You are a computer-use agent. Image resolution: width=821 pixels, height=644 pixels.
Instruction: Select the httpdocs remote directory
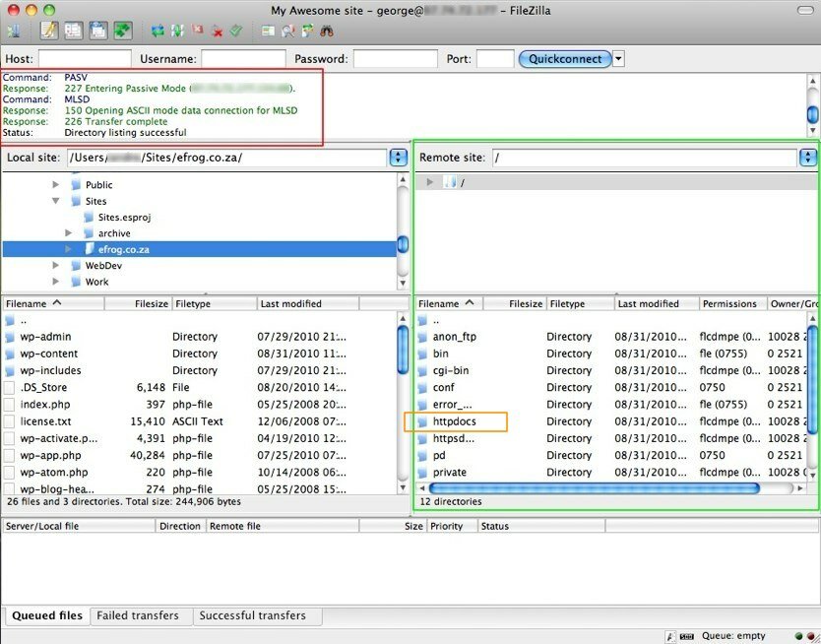[455, 421]
